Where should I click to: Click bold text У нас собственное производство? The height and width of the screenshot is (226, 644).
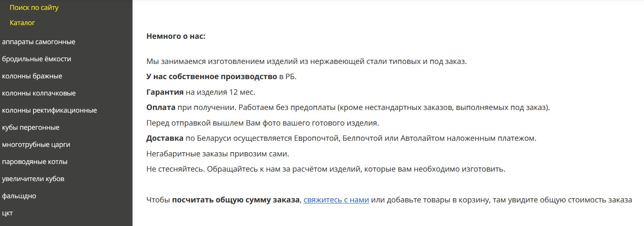(x=212, y=76)
